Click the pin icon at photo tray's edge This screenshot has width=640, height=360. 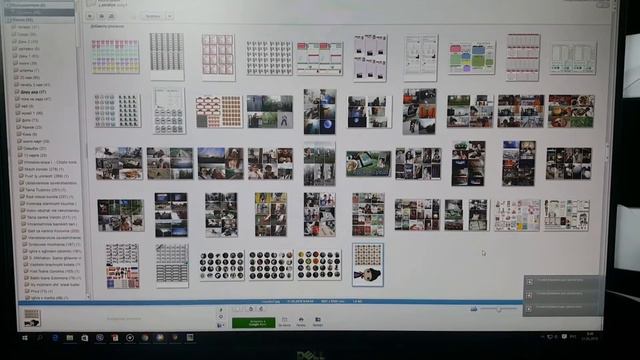pyautogui.click(x=221, y=310)
